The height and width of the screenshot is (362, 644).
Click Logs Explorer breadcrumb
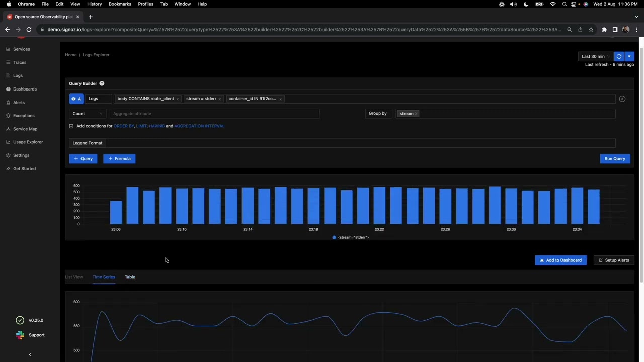(96, 55)
